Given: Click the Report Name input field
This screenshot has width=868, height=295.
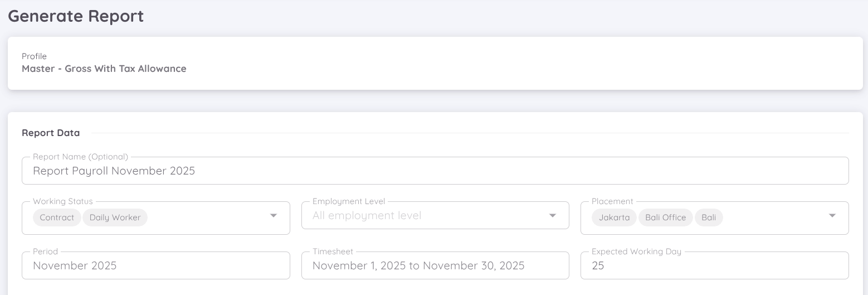Looking at the screenshot, I should [x=435, y=171].
